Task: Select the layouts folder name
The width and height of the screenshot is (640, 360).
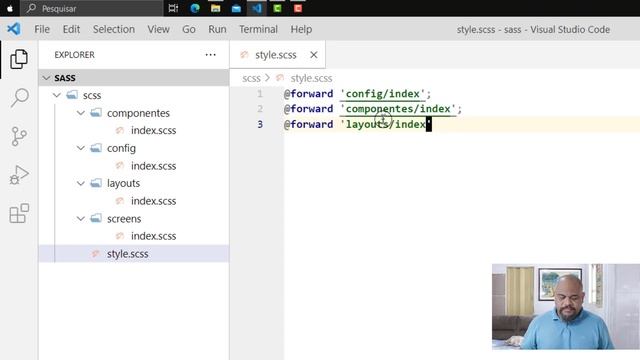Action: point(123,183)
